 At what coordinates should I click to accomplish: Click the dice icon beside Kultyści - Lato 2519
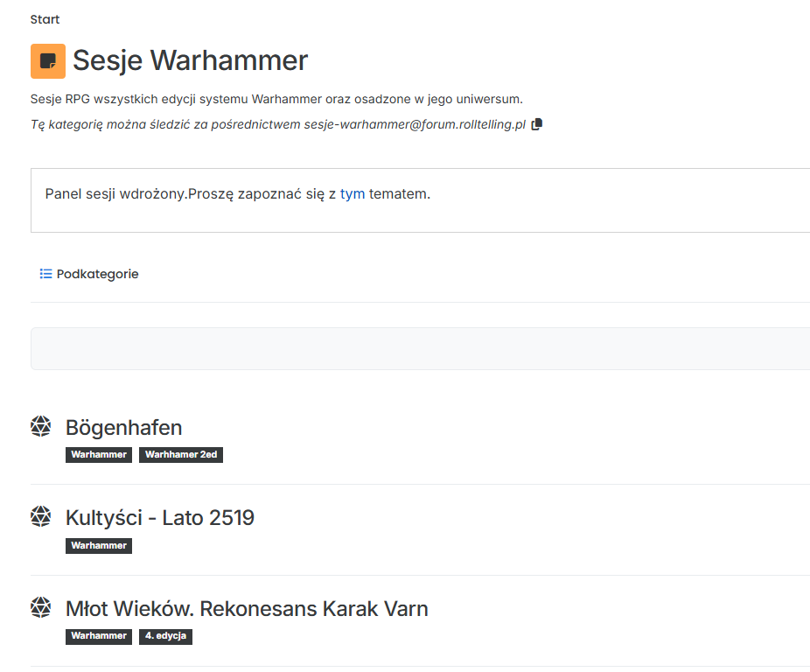(x=41, y=517)
